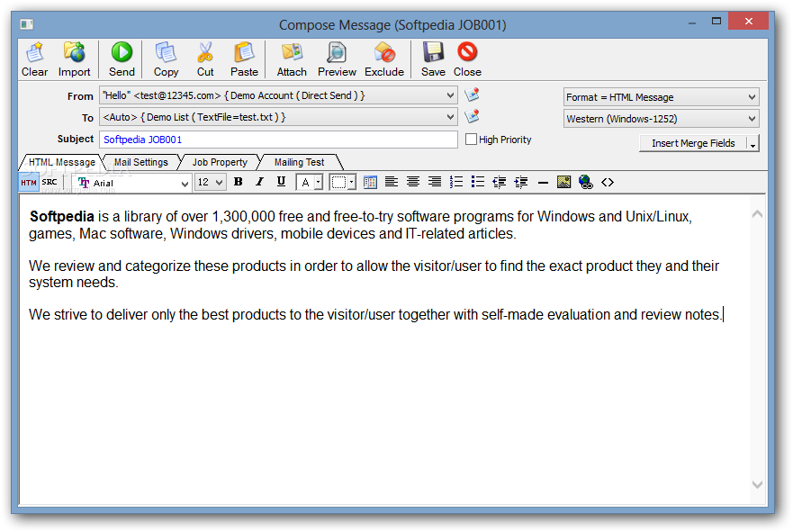The height and width of the screenshot is (532, 793).
Task: Click the angle brackets HTML tag icon
Action: coord(608,182)
